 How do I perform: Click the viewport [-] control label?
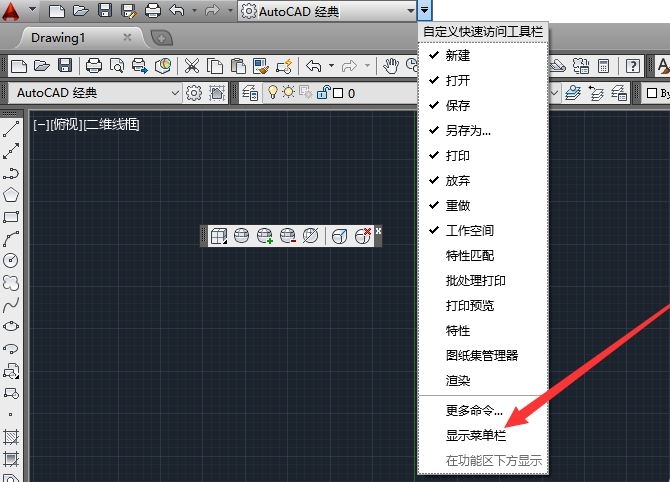pos(41,125)
